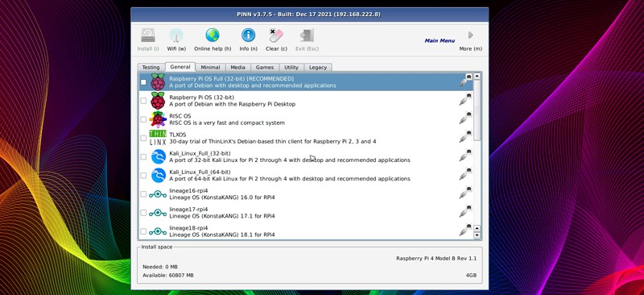Click the OS list scrollbar up arrow at top
This screenshot has width=644, height=295.
tap(477, 76)
